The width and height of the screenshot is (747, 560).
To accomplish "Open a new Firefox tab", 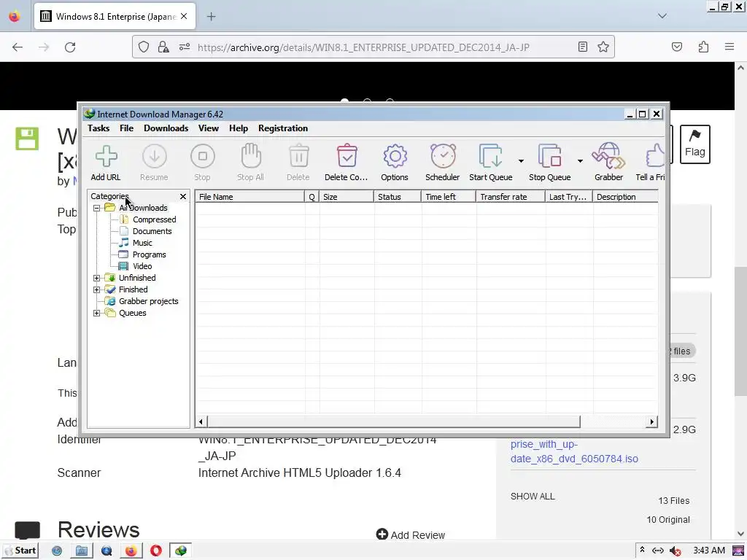I will tap(211, 17).
